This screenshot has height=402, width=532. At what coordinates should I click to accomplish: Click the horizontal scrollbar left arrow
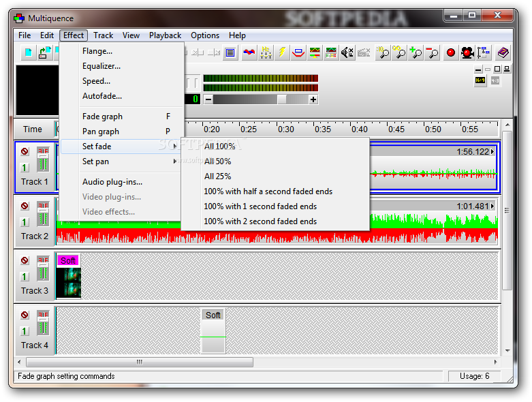(19, 362)
